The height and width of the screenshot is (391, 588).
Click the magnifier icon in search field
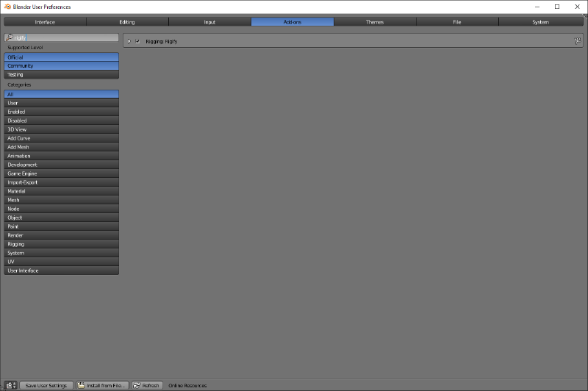tap(8, 37)
